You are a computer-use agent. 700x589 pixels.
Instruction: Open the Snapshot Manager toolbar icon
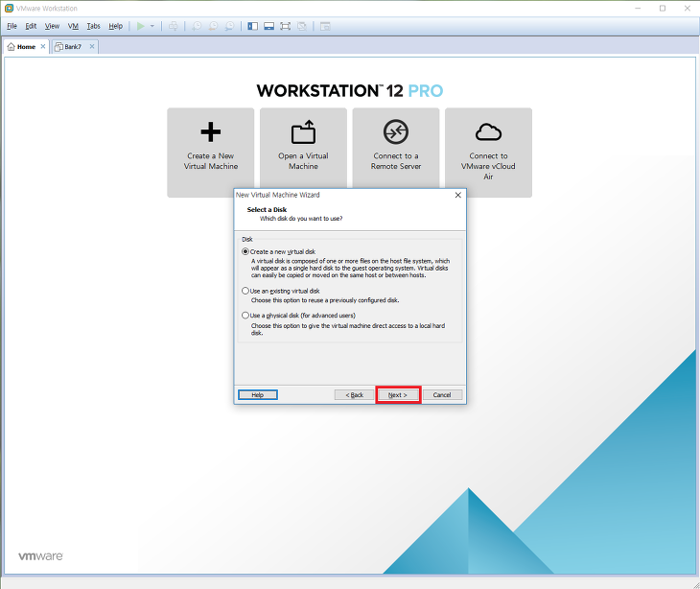point(229,26)
